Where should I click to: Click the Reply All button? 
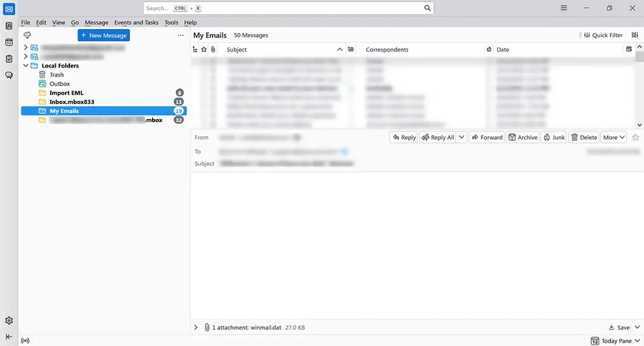438,138
